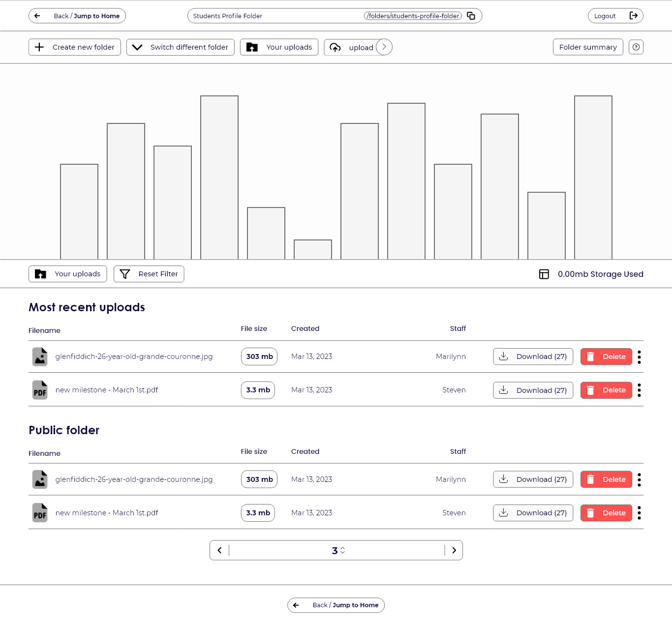Open Your uploads in top toolbar
Screen dimensions: 672x624
[279, 47]
